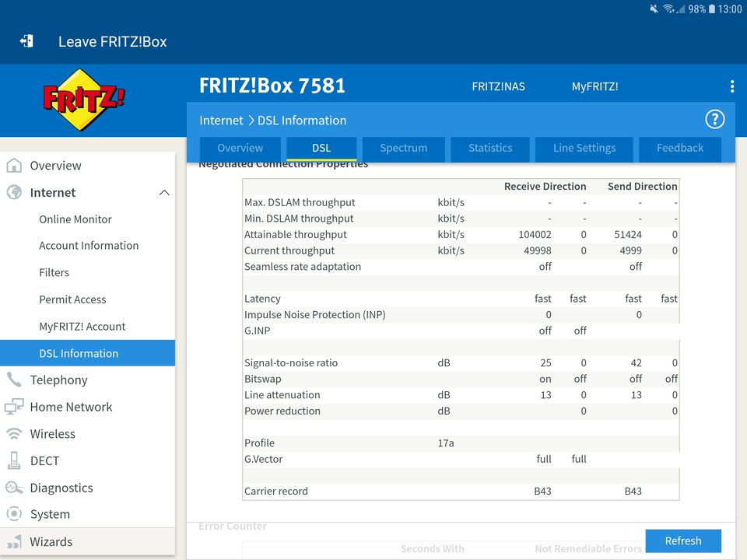This screenshot has height=560, width=747.
Task: Click the Telephony phone icon
Action: [14, 380]
